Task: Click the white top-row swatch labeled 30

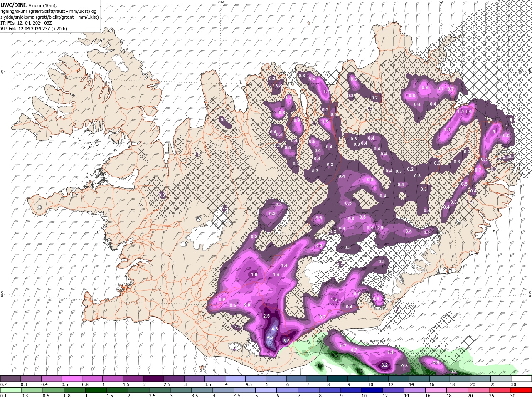Action: tap(521, 379)
